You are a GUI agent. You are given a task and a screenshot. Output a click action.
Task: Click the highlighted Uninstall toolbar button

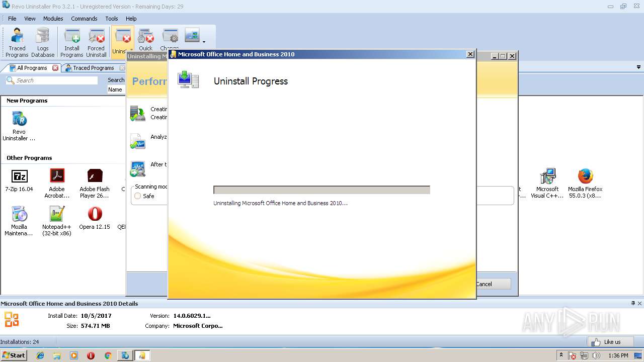(122, 41)
